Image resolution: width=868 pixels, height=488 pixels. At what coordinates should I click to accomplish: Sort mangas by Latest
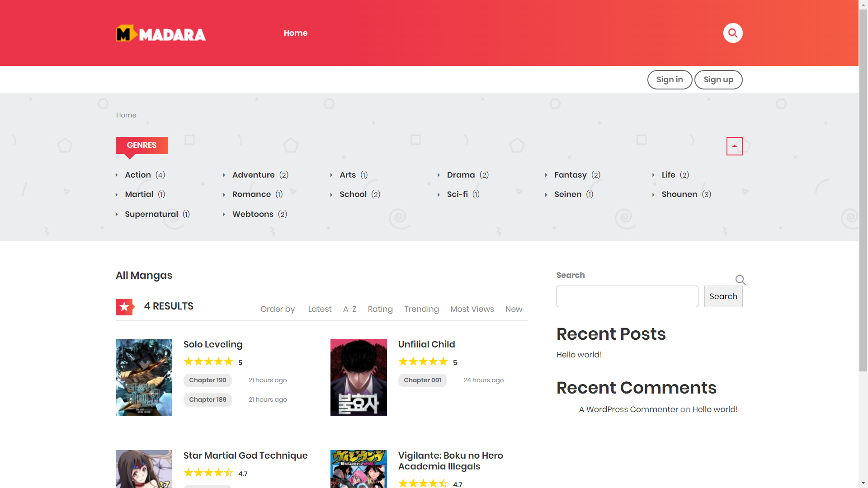pyautogui.click(x=320, y=309)
